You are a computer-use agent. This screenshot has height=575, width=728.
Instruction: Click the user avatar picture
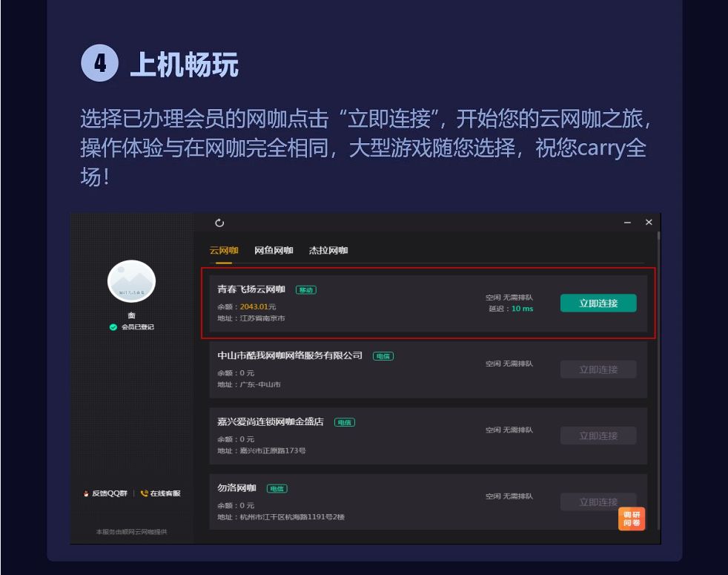click(x=131, y=281)
